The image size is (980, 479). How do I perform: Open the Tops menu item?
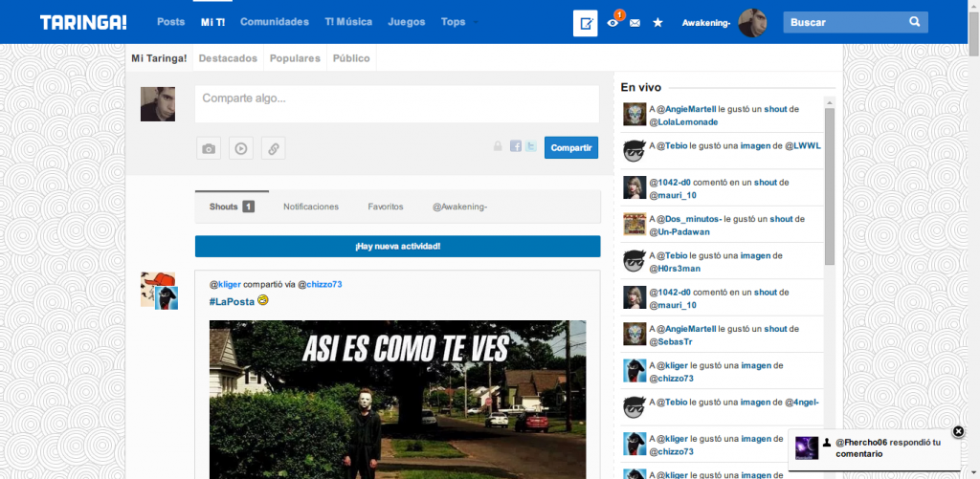click(x=453, y=22)
